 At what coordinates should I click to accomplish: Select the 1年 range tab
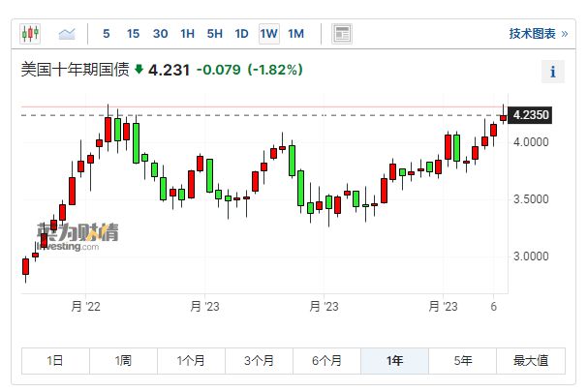395,361
